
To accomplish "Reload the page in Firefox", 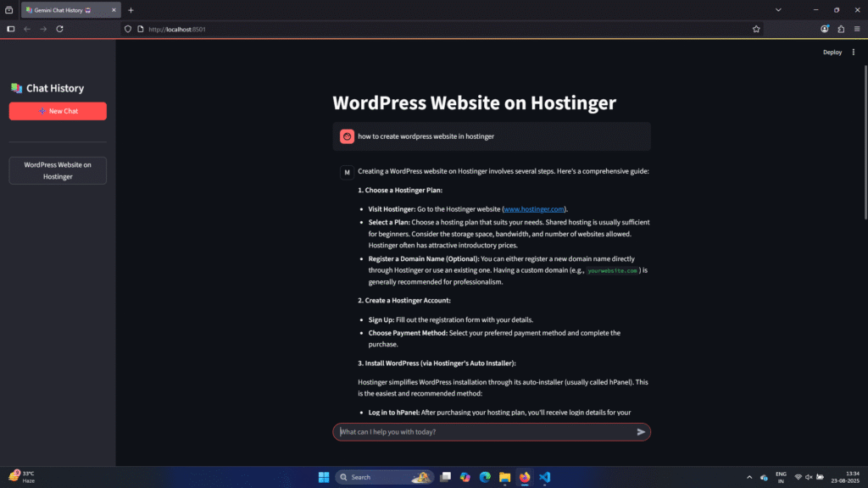I will (60, 29).
